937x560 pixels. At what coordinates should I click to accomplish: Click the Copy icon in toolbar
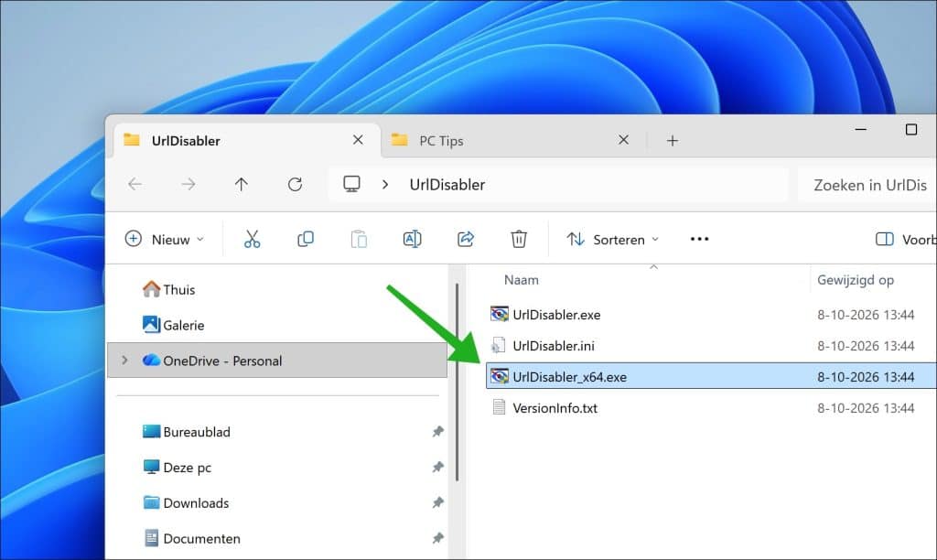click(x=306, y=239)
